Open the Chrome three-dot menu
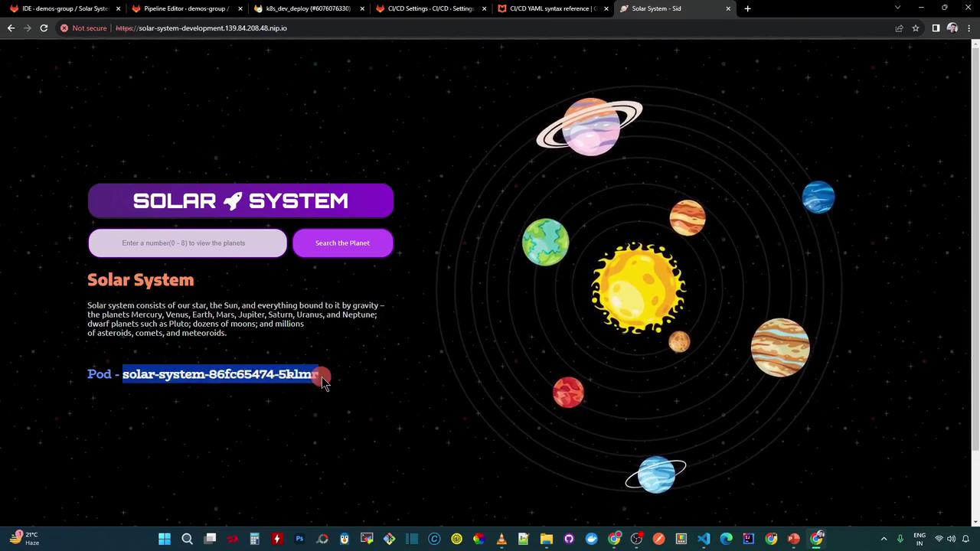 point(968,28)
